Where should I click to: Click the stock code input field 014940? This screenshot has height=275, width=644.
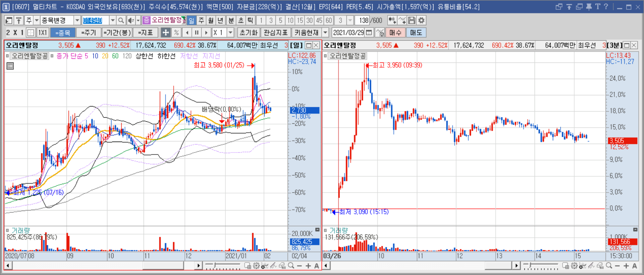pos(96,20)
